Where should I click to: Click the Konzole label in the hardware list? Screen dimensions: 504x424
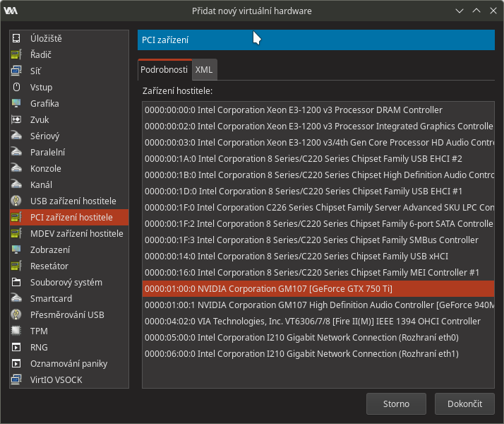pos(46,169)
